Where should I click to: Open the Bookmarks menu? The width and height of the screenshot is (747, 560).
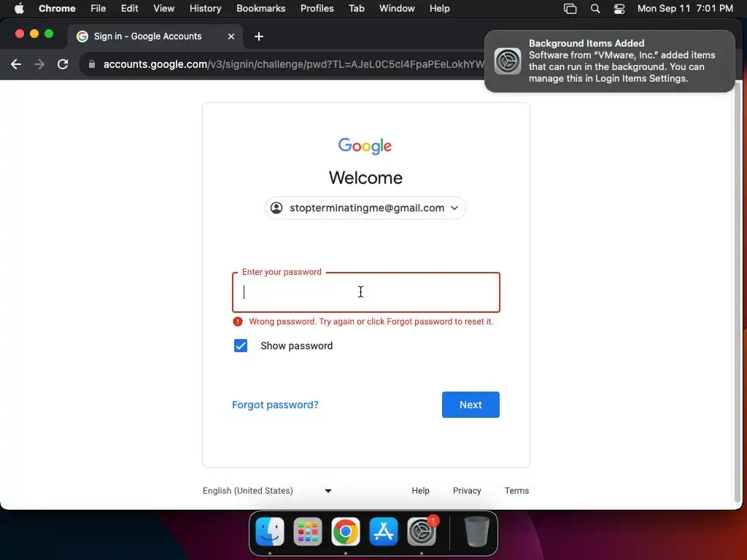pos(260,9)
